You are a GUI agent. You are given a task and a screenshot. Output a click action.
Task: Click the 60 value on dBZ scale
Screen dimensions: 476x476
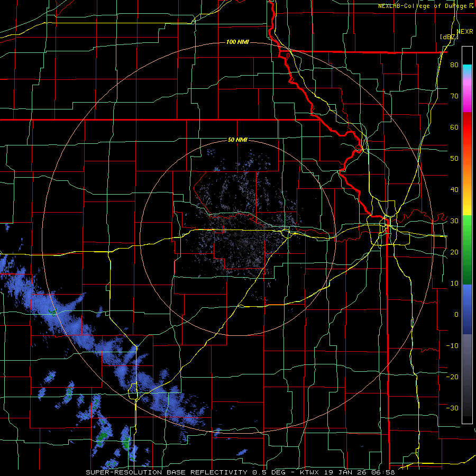(454, 127)
